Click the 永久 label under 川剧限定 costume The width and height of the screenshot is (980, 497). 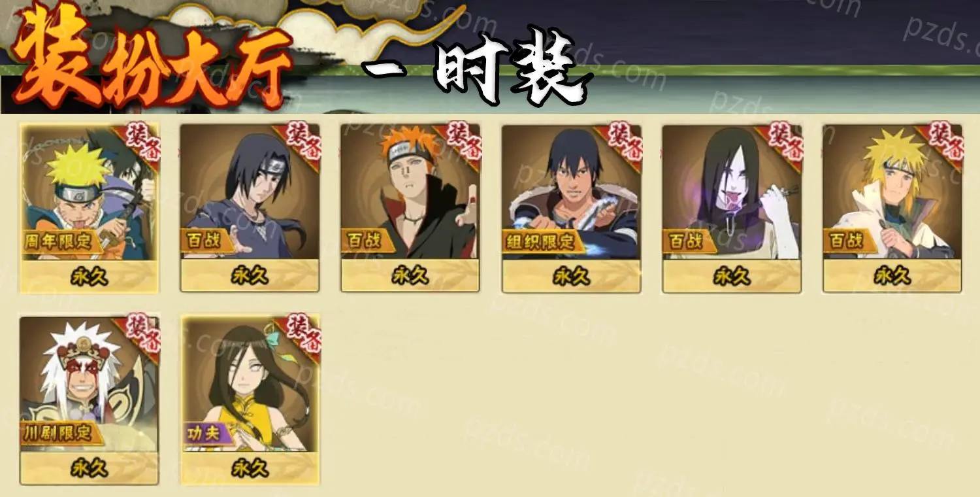(89, 469)
